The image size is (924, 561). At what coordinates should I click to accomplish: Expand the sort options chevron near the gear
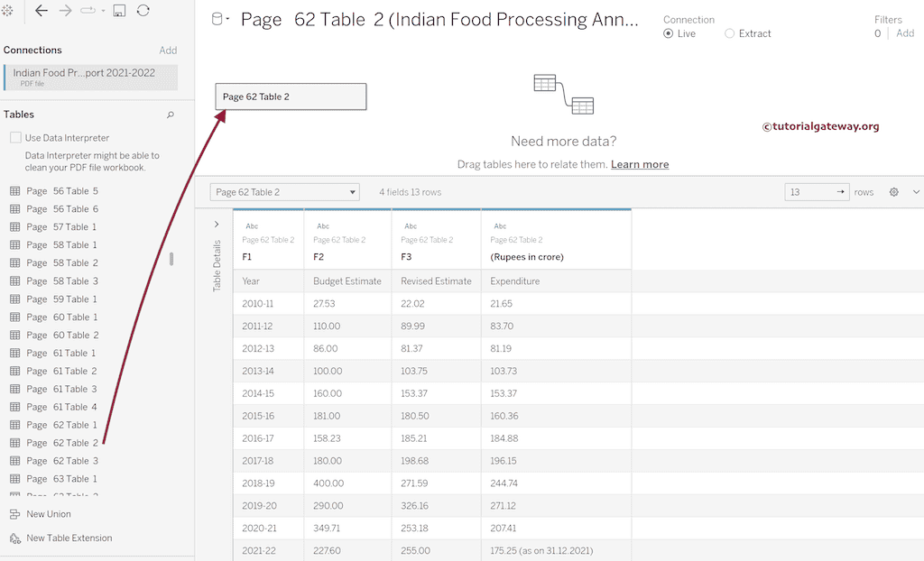[915, 191]
